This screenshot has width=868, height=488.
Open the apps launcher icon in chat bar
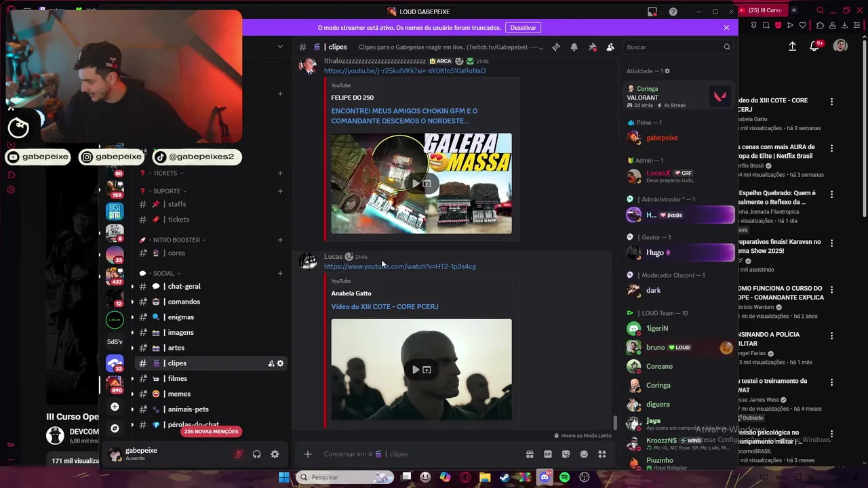click(x=601, y=454)
